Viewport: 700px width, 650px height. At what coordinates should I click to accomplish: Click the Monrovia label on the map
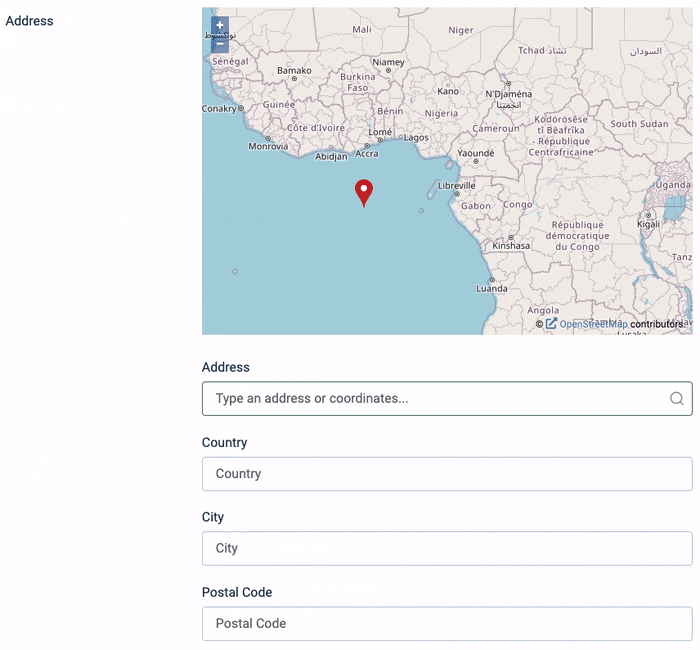point(268,146)
